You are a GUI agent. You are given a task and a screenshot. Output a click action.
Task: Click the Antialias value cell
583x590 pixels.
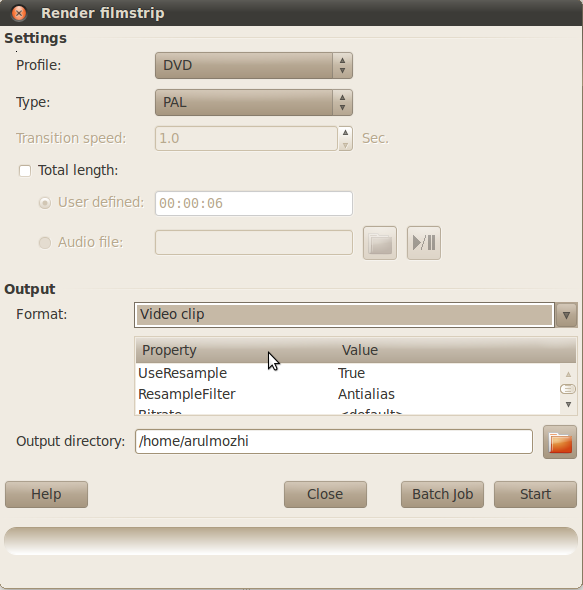tap(366, 394)
